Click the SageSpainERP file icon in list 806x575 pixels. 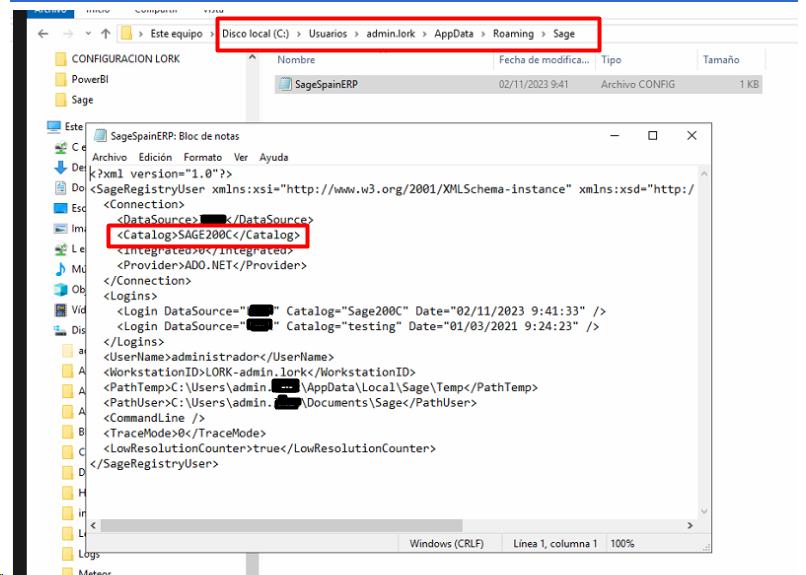pyautogui.click(x=285, y=84)
